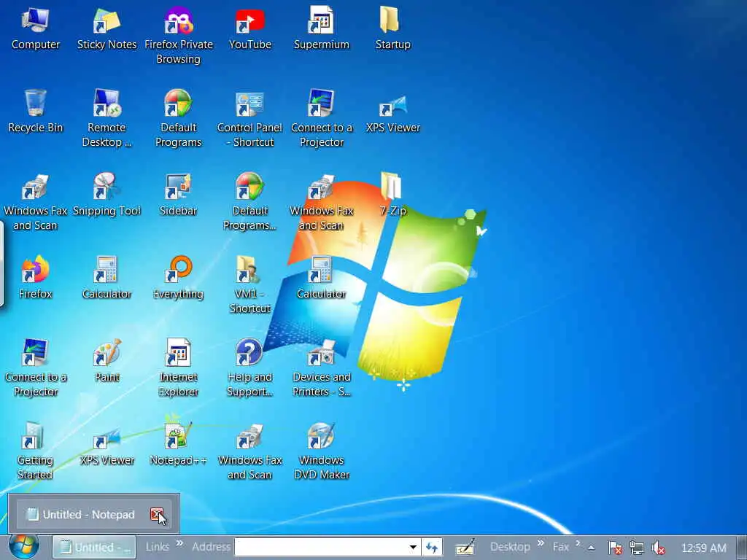This screenshot has height=560, width=747.
Task: Open the muted volume tray icon
Action: (659, 548)
